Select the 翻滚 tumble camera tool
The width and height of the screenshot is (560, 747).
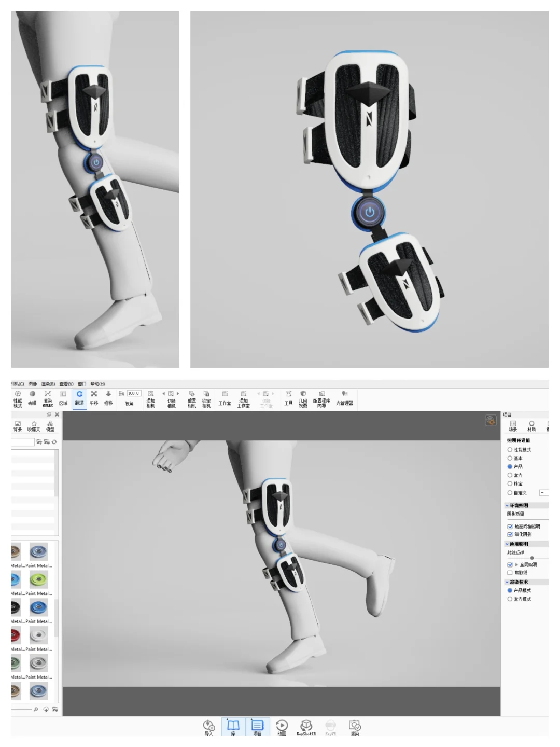[x=79, y=398]
